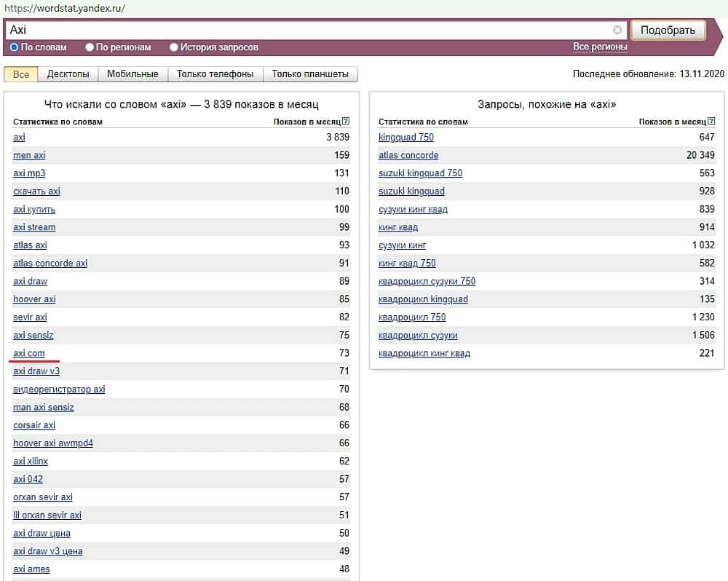Click help icon beside left impressions header

[346, 122]
